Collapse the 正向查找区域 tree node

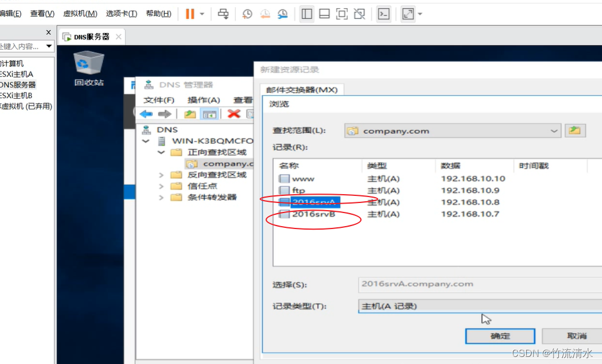161,152
